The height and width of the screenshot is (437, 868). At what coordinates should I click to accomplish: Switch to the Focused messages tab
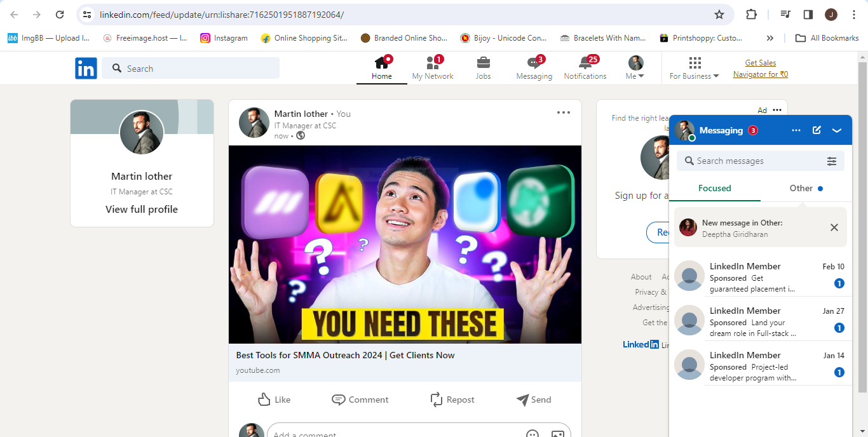pos(715,189)
